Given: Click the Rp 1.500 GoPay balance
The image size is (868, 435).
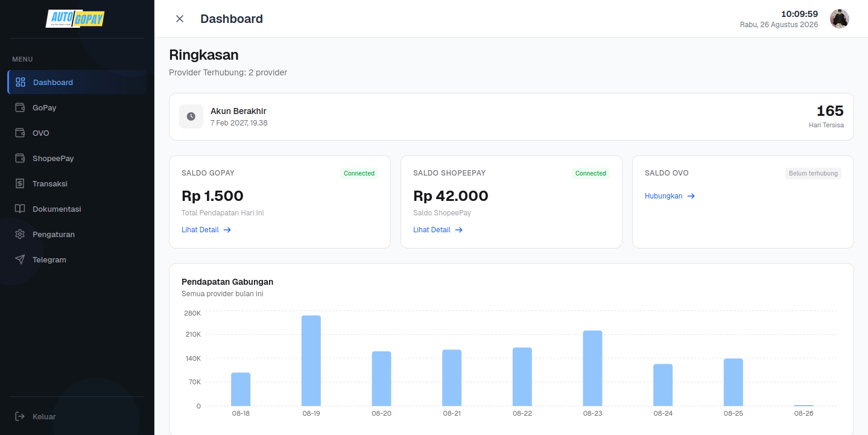Looking at the screenshot, I should coord(212,196).
